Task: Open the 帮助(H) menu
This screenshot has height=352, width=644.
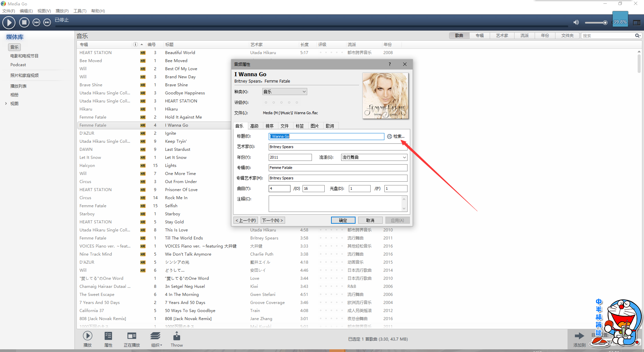Action: point(98,11)
